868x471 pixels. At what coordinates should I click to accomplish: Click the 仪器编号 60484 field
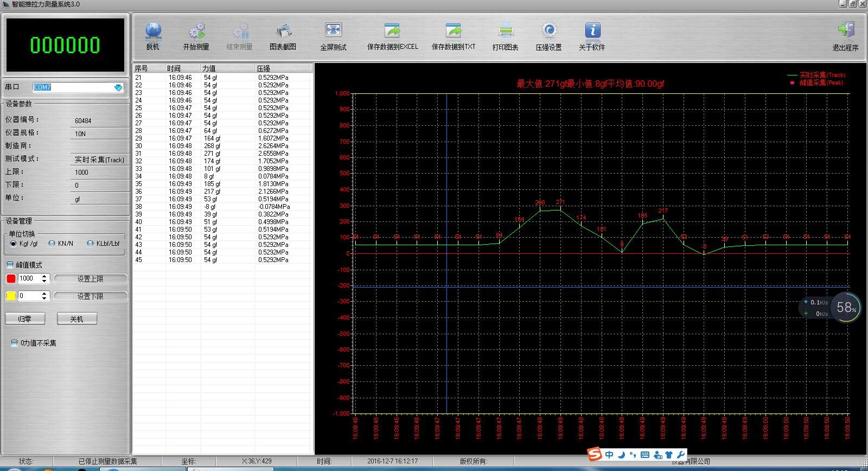tap(100, 120)
